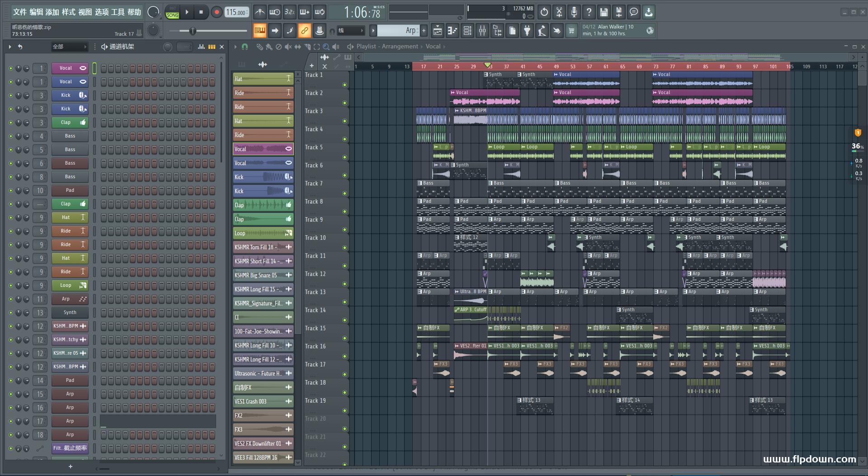Open playlist options menu arrow
Viewport: 868px width, 476px height.
coord(235,47)
